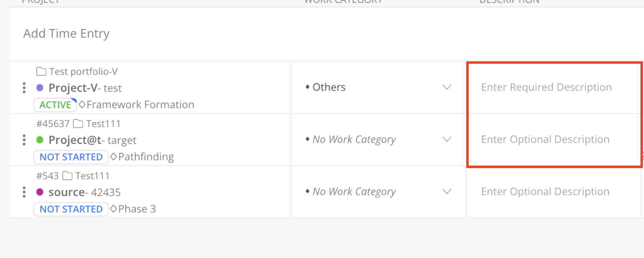Click the folder icon next to #45637
This screenshot has height=258, width=644.
[78, 124]
